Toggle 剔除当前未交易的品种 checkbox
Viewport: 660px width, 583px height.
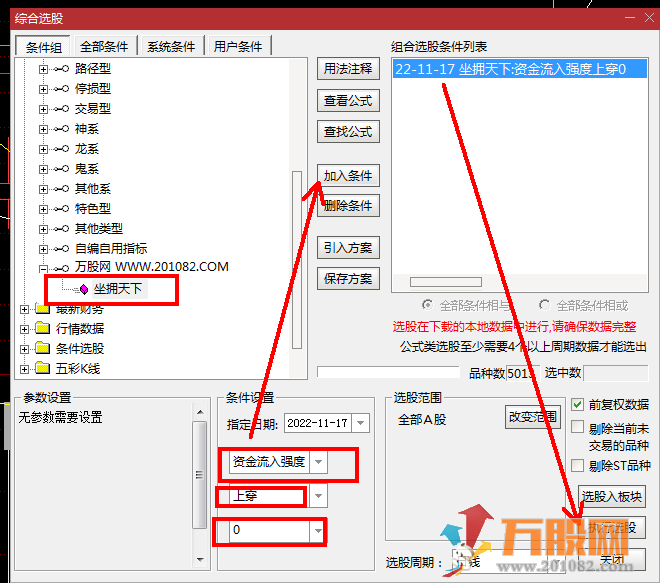click(578, 427)
